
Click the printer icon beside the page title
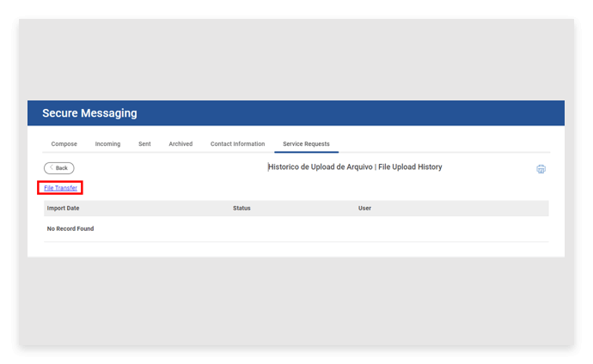[x=541, y=169]
